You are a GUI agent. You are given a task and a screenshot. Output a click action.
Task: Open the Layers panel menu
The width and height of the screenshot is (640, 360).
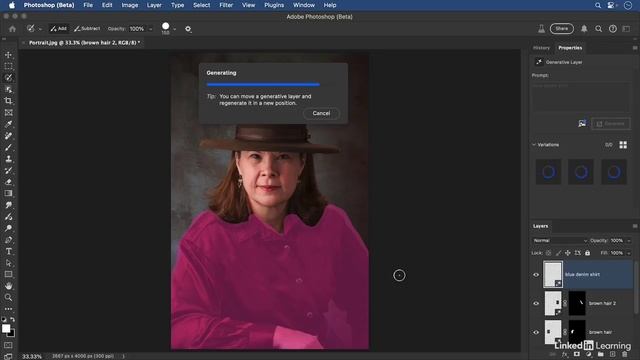pos(635,226)
